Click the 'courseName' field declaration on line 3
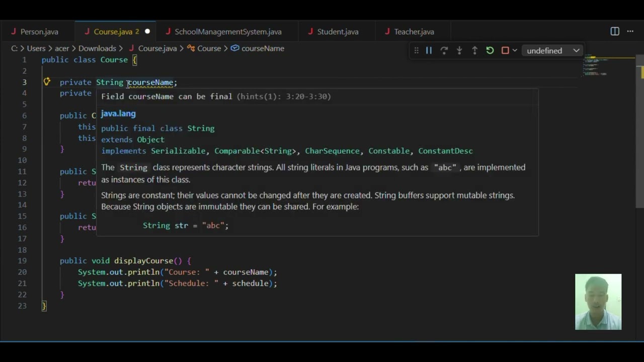Screen dimensions: 644x362 pyautogui.click(x=150, y=82)
